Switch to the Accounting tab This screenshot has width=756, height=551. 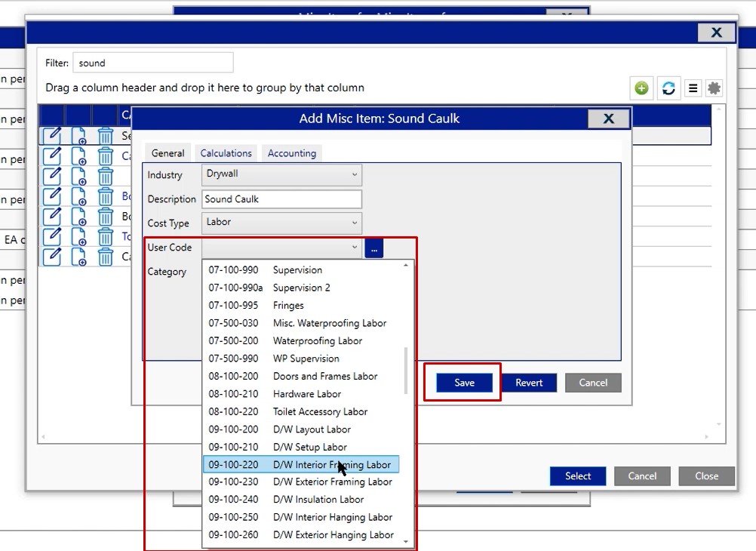pyautogui.click(x=291, y=153)
